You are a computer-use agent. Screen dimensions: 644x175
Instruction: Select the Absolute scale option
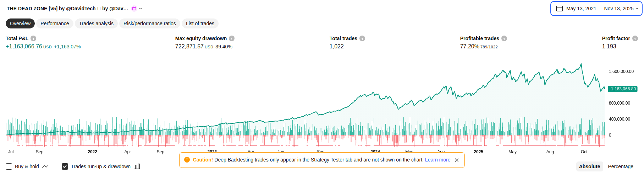click(589, 166)
